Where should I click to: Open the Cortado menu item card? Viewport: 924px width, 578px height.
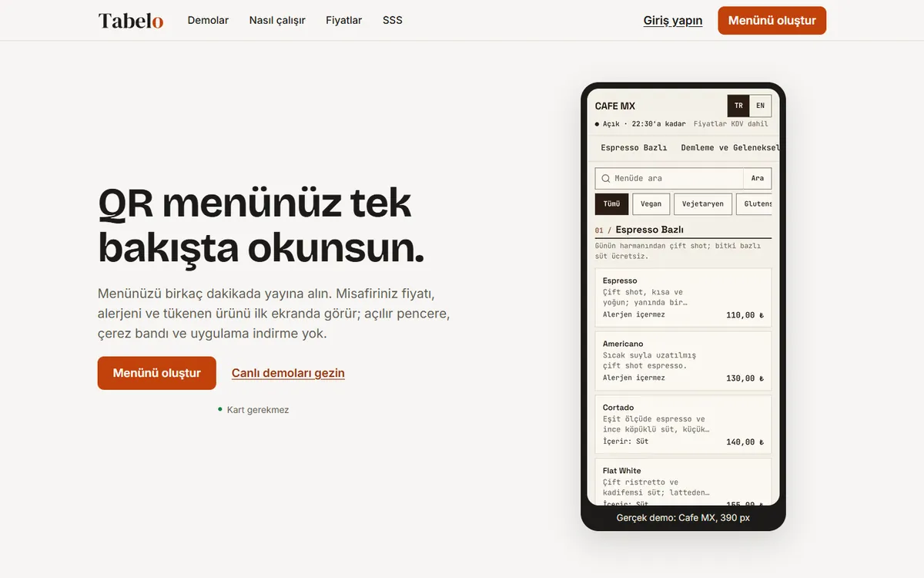(x=683, y=424)
